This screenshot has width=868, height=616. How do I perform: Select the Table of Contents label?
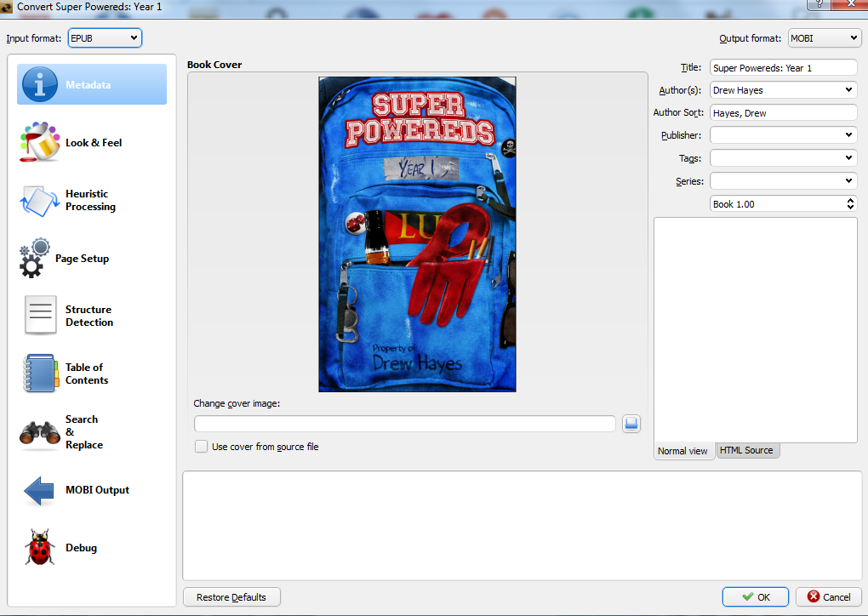(x=87, y=374)
